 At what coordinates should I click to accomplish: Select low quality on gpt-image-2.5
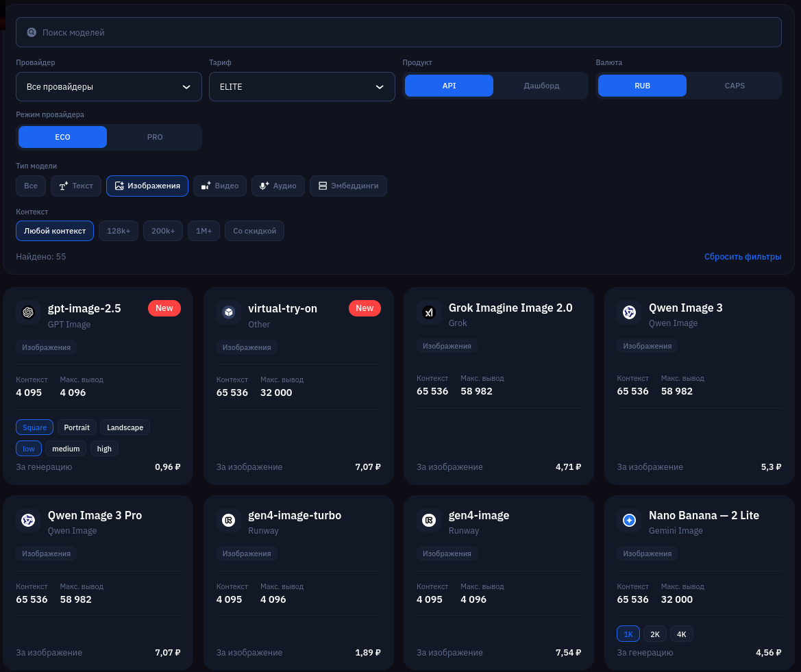tap(29, 449)
